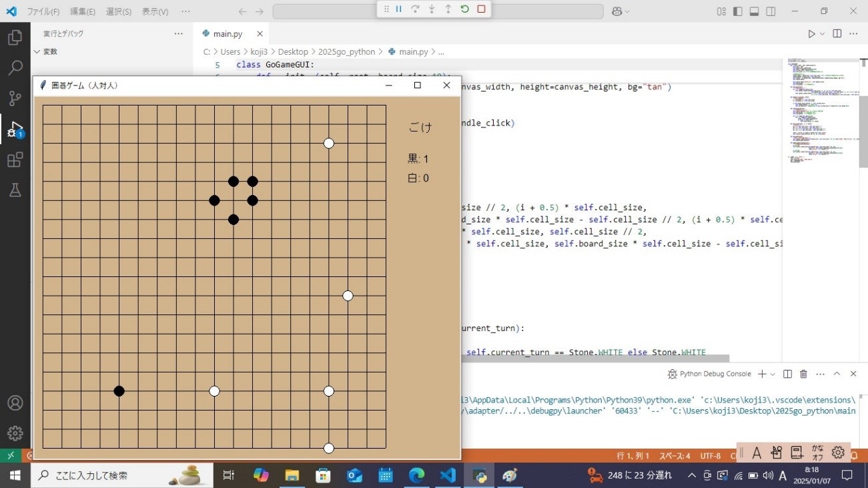Open the ファイル(F) menu
868x488 pixels.
click(x=43, y=11)
